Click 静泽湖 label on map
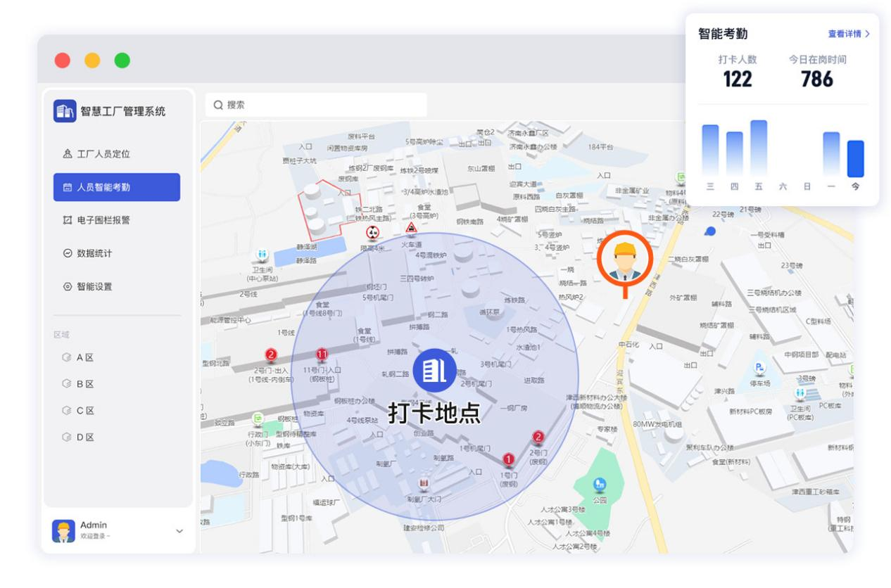This screenshot has height=588, width=891. click(x=307, y=248)
